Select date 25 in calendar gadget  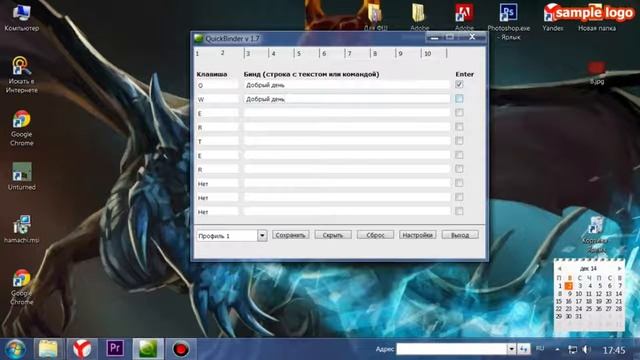coord(589,309)
